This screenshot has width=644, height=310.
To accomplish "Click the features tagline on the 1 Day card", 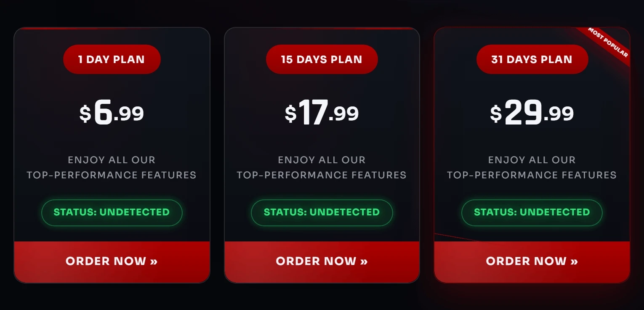I will coord(112,167).
